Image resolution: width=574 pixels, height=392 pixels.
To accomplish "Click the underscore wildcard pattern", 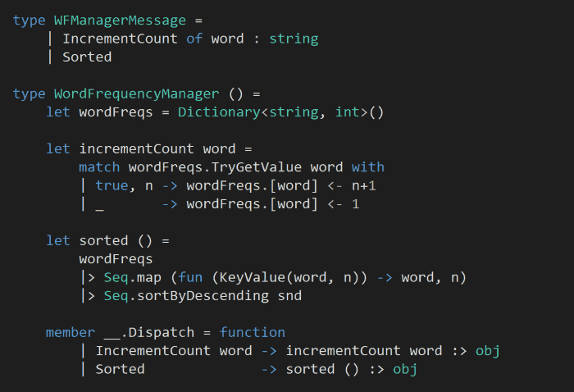I will click(x=99, y=204).
